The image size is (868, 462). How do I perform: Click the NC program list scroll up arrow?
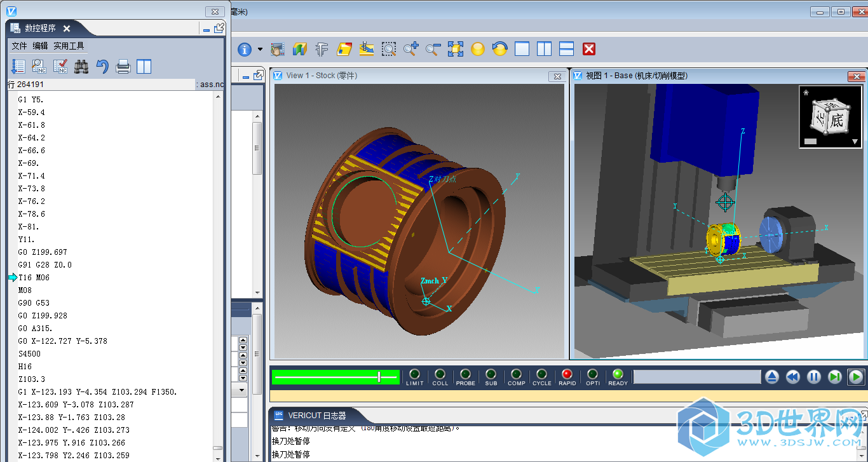pos(219,97)
